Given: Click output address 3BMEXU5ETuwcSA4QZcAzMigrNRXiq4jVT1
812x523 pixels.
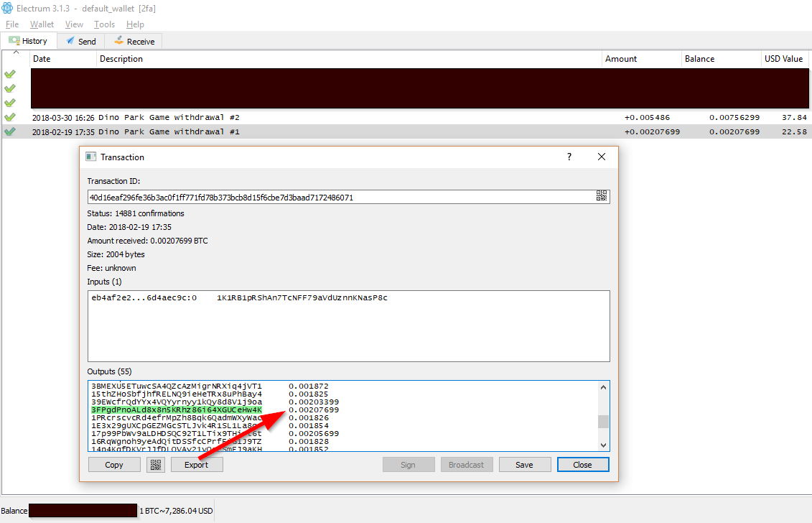Looking at the screenshot, I should click(177, 387).
